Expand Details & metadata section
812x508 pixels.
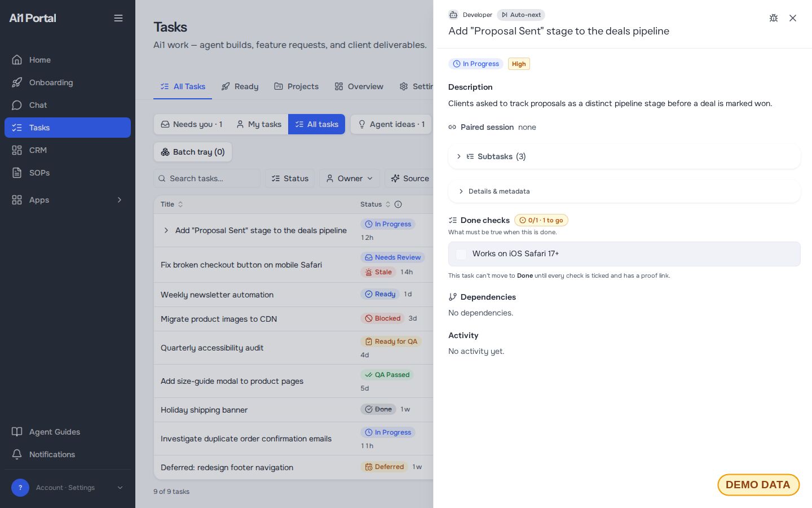click(624, 191)
